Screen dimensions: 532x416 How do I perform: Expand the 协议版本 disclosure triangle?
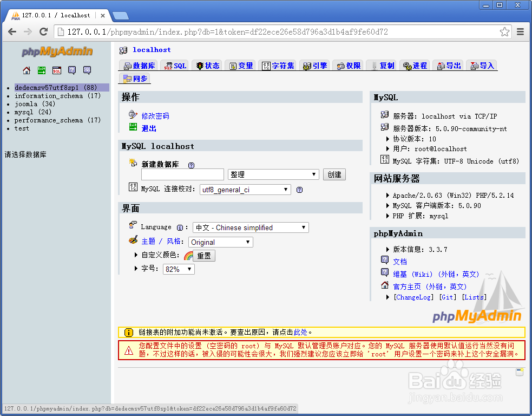click(388, 139)
